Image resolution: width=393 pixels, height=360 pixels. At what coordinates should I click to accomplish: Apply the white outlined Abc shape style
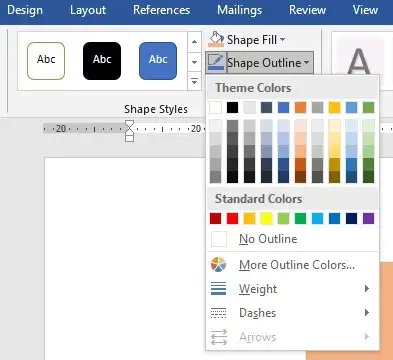(x=46, y=61)
